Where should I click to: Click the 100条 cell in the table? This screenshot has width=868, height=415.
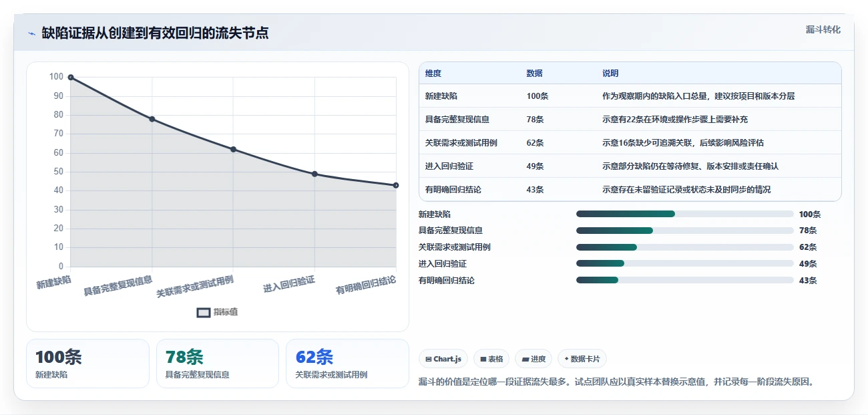point(537,96)
